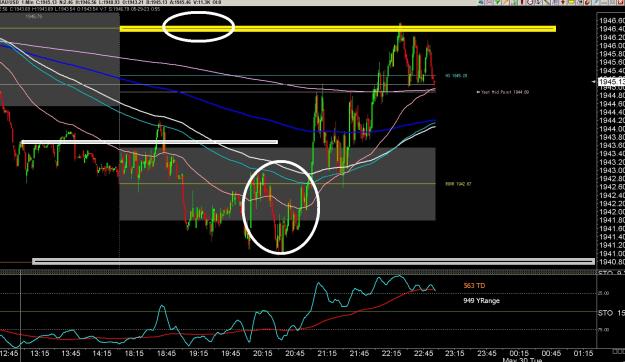Click the yellow toolbar icon

click(x=571, y=2)
